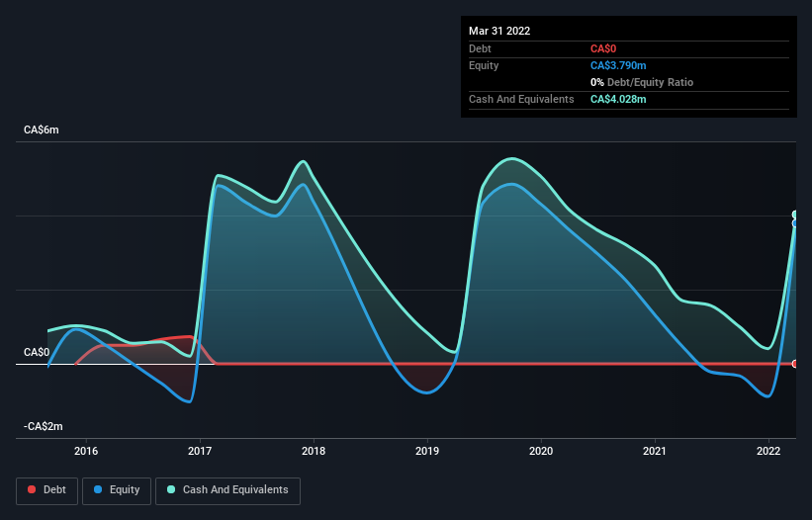Click the CA$6m y-axis label
Viewport: 812px width, 520px height.
coord(42,130)
